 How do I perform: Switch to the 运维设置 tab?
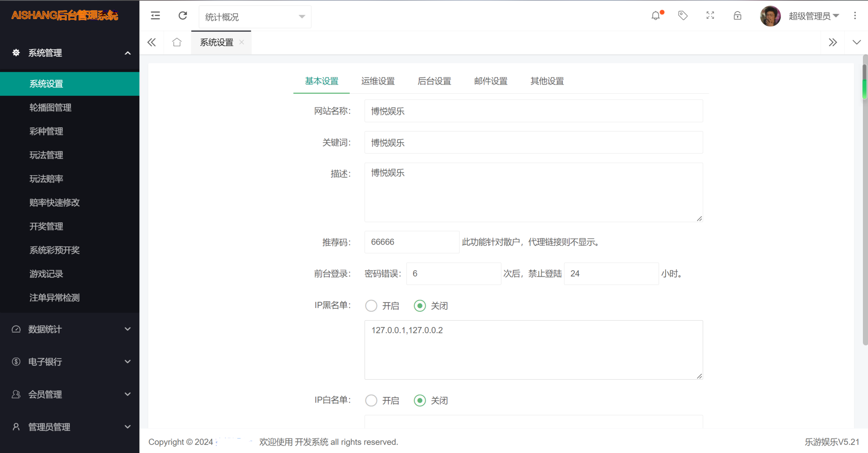378,81
